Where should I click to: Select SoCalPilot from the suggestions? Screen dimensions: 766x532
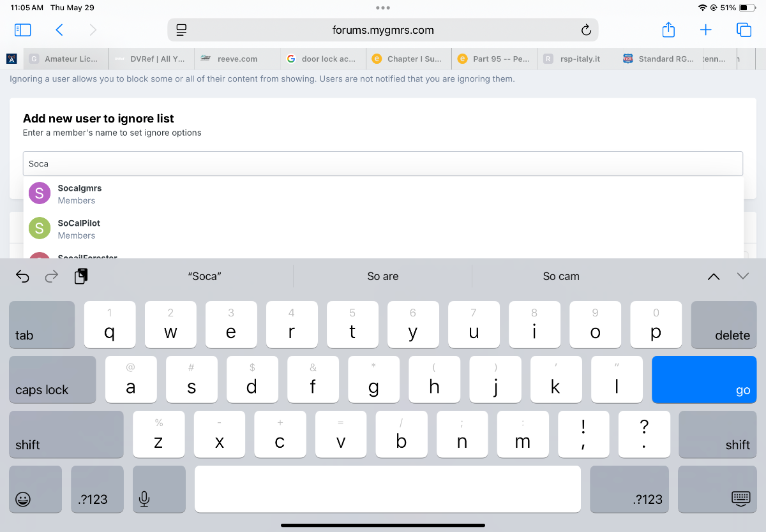[79, 229]
